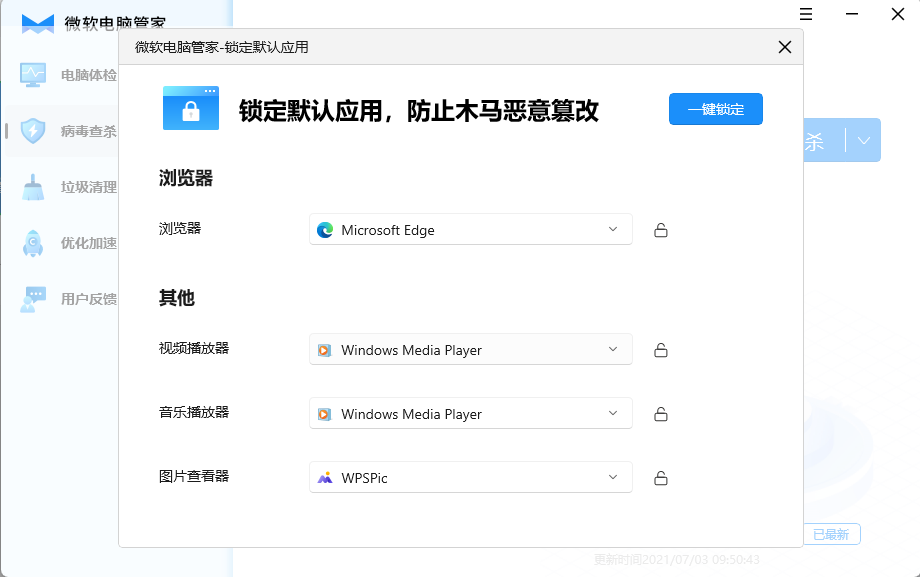Click the 用户反馈 chat icon in sidebar
This screenshot has height=577, width=920.
[x=33, y=298]
